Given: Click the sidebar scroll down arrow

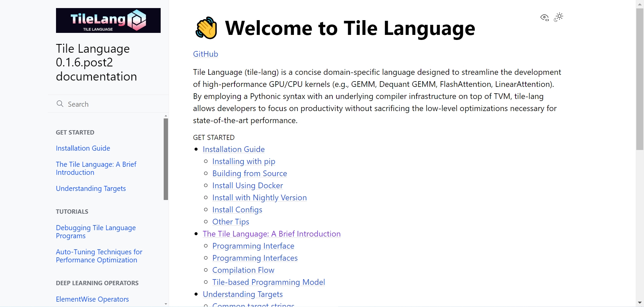Looking at the screenshot, I should [x=166, y=304].
